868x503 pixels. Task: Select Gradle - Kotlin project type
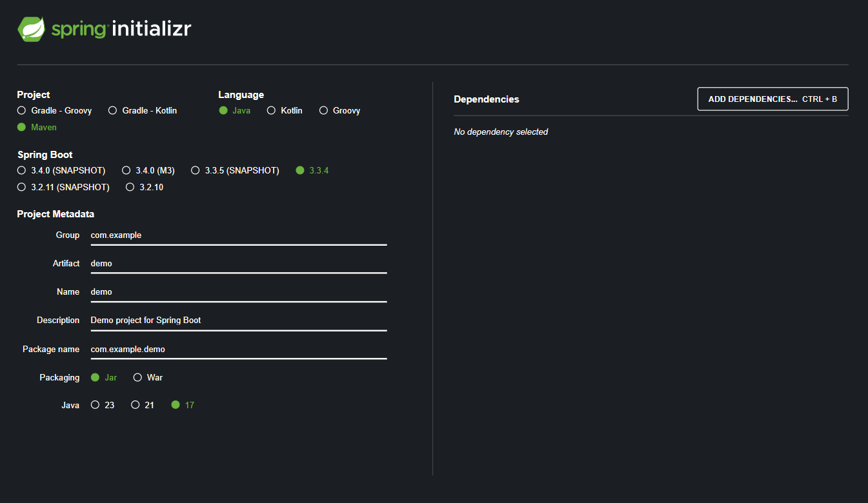142,111
